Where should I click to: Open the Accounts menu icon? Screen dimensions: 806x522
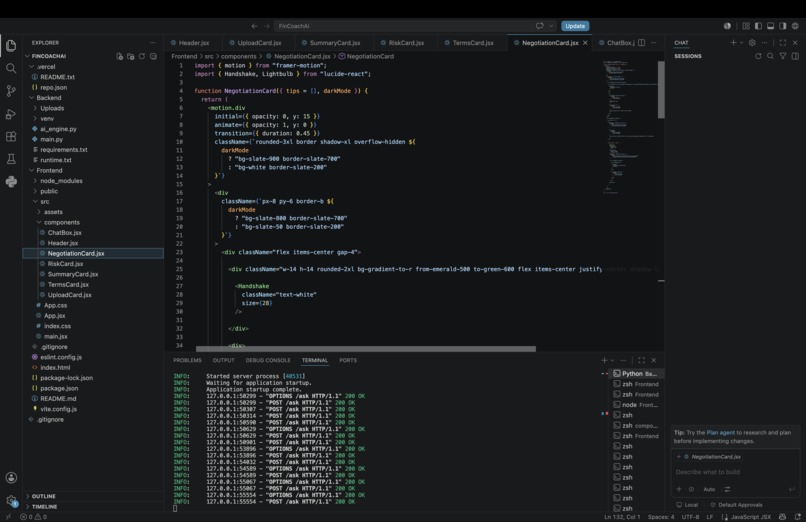click(11, 478)
